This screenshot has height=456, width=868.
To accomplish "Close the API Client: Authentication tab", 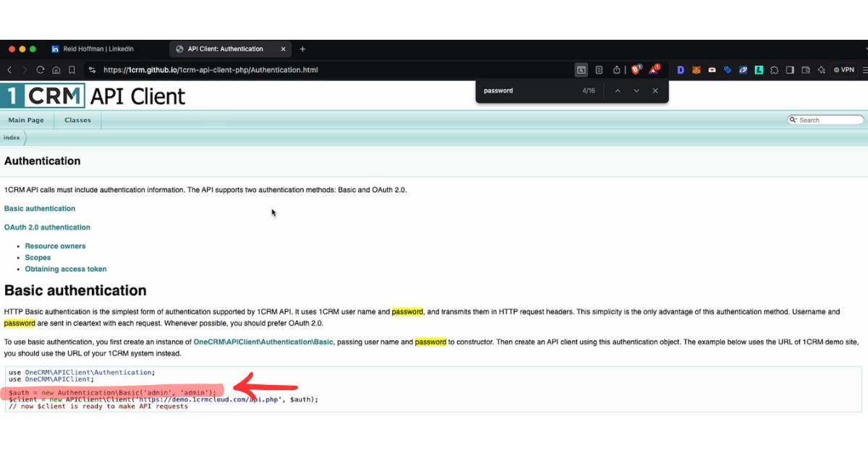I will coord(284,49).
